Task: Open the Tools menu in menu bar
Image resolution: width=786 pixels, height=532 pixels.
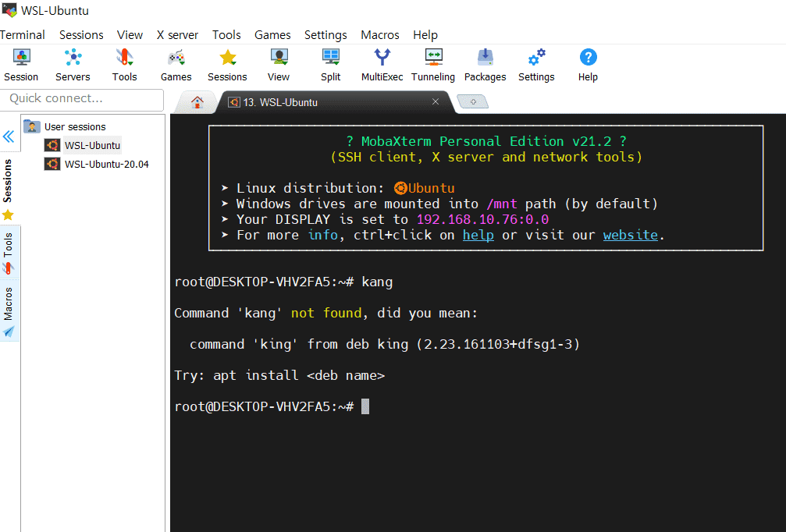Action: pos(226,34)
